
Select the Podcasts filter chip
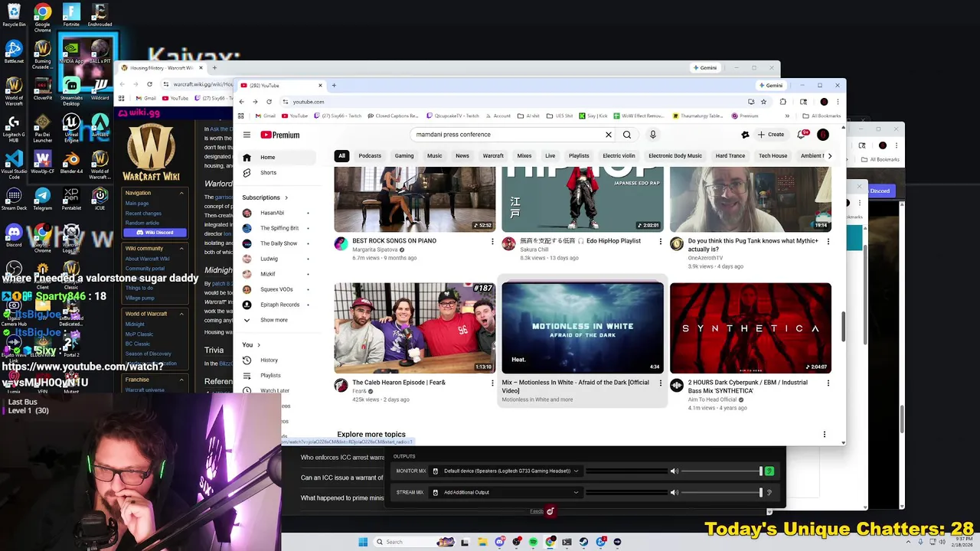click(370, 156)
